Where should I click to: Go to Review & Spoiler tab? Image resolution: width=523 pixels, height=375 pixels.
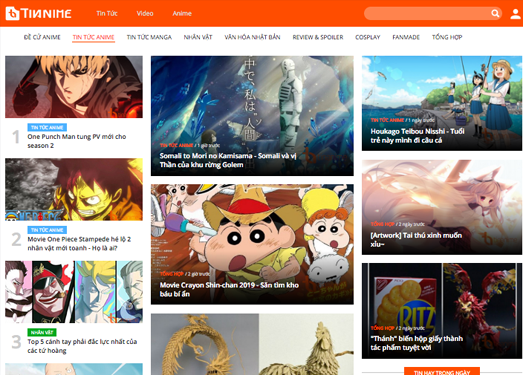point(318,37)
